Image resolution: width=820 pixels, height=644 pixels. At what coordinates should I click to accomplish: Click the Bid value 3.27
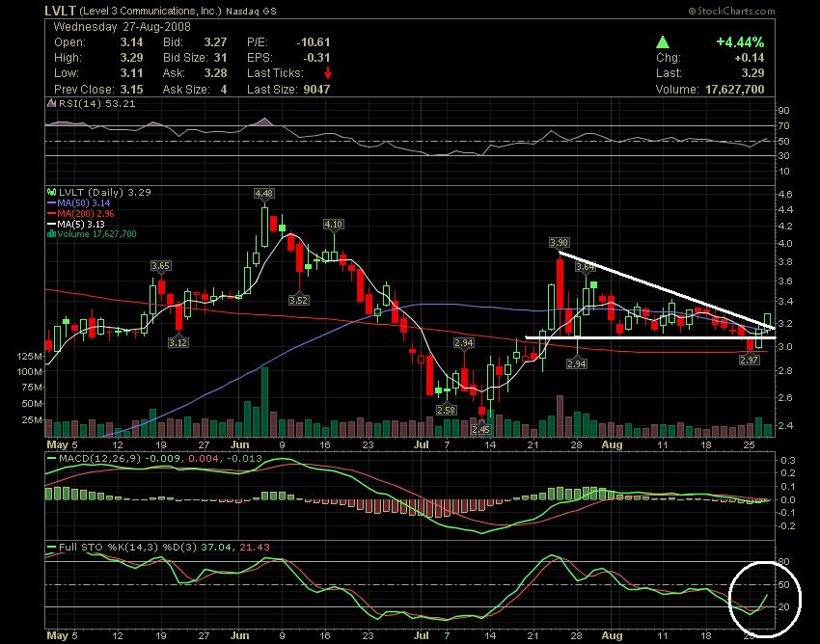(215, 42)
